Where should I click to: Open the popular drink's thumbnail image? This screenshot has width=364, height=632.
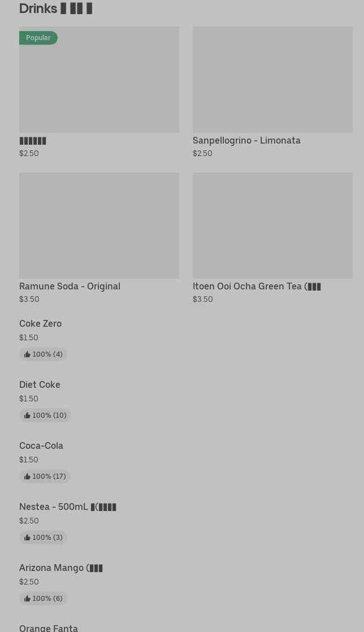point(99,85)
